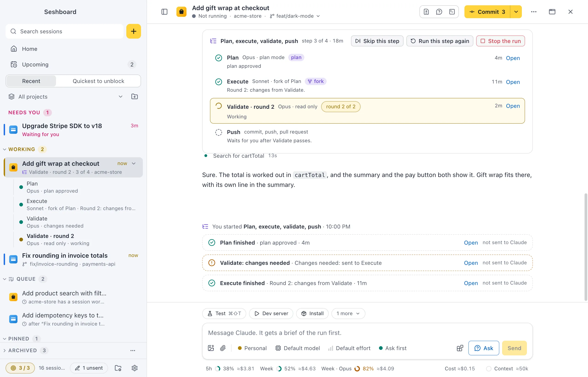Viewport: 588px width, 377px height.
Task: Open the three-dot more options menu in the header
Action: 534,12
